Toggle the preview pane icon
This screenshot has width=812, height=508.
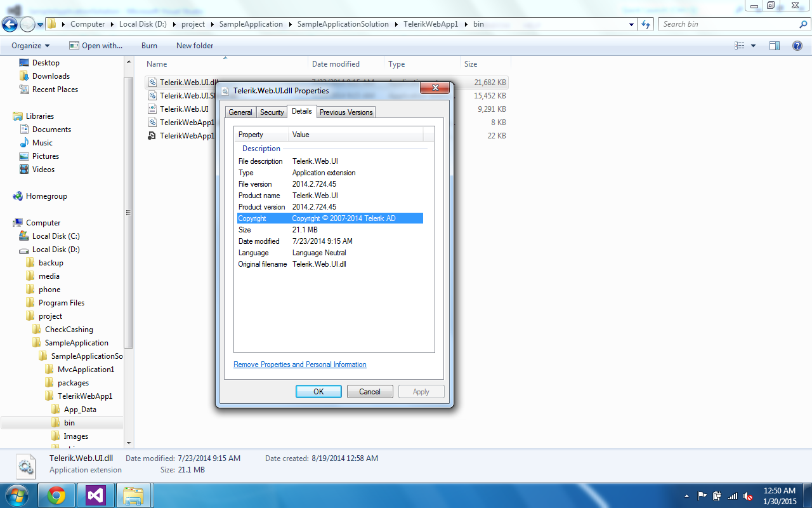pyautogui.click(x=774, y=46)
